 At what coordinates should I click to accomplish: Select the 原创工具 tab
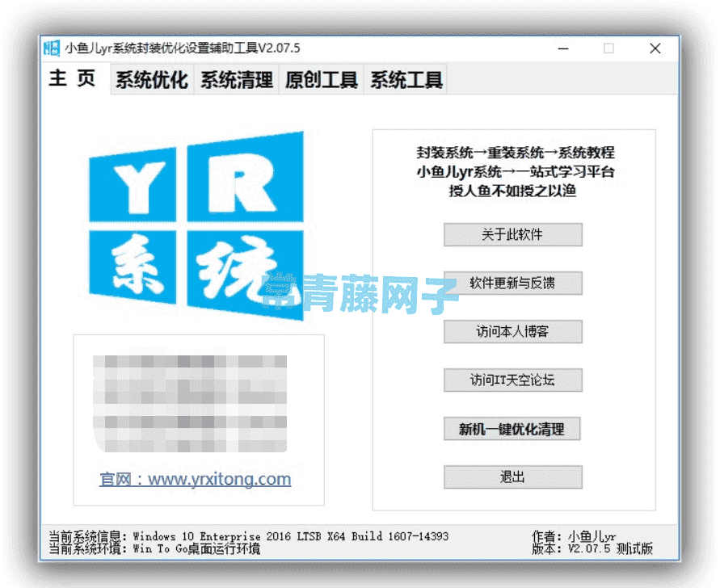[x=322, y=80]
